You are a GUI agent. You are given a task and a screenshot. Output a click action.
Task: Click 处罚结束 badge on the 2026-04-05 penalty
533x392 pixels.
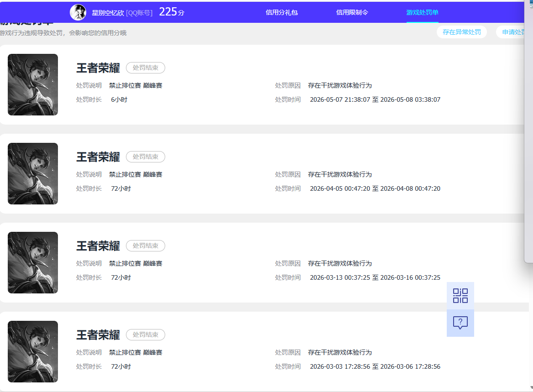(x=146, y=157)
